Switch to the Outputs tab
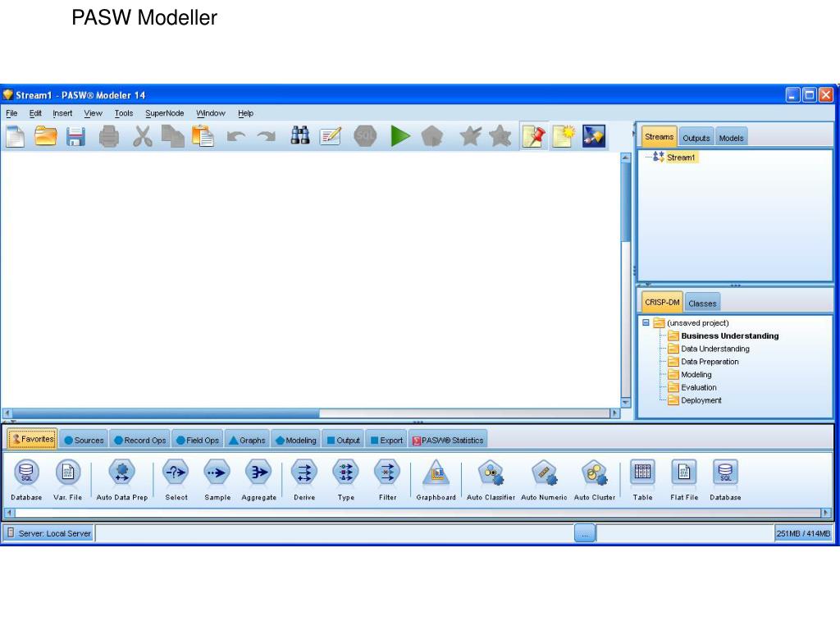 pos(696,138)
